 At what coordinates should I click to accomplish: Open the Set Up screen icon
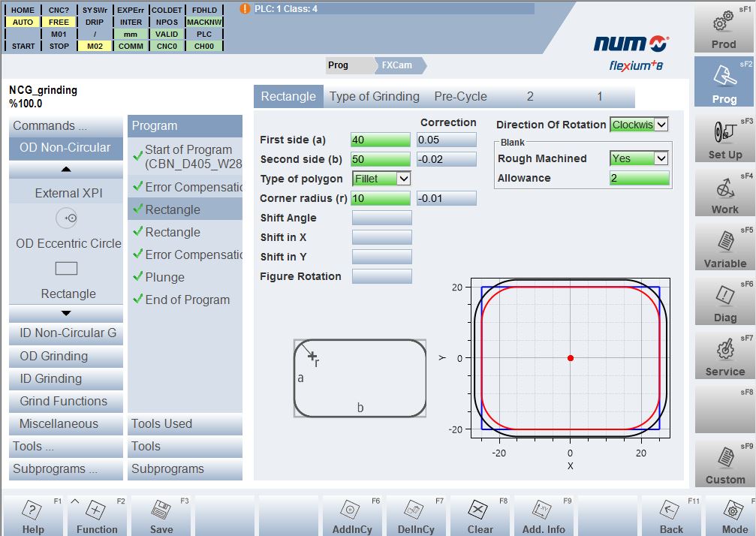tap(723, 137)
